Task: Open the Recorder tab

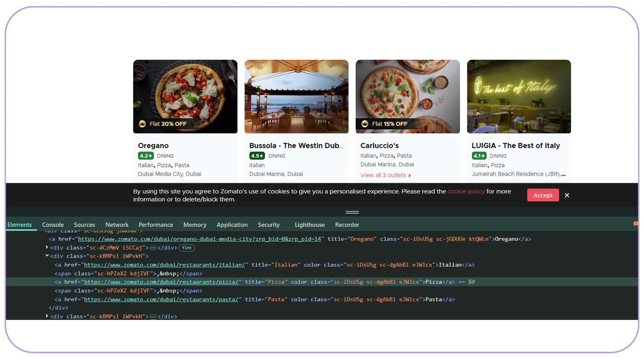Action: coord(347,225)
